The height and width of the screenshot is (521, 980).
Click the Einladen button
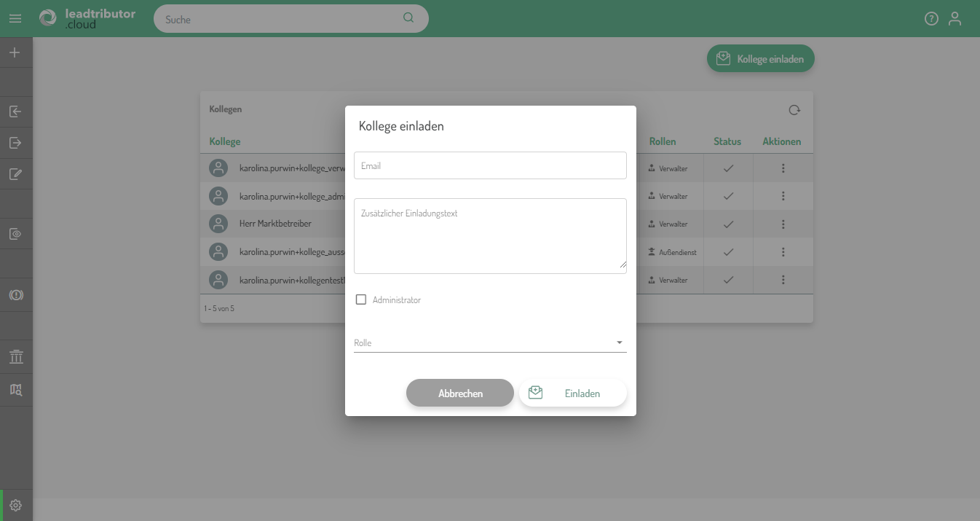pyautogui.click(x=573, y=393)
